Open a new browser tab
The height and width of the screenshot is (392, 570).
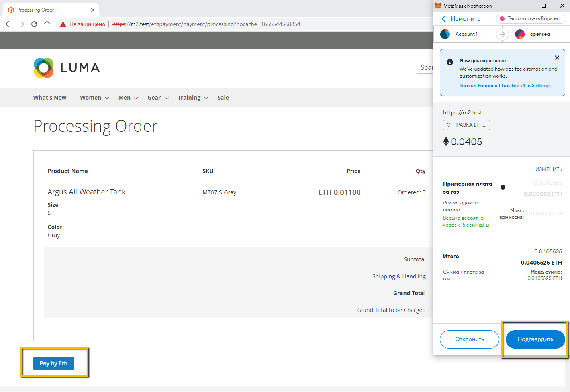(108, 10)
